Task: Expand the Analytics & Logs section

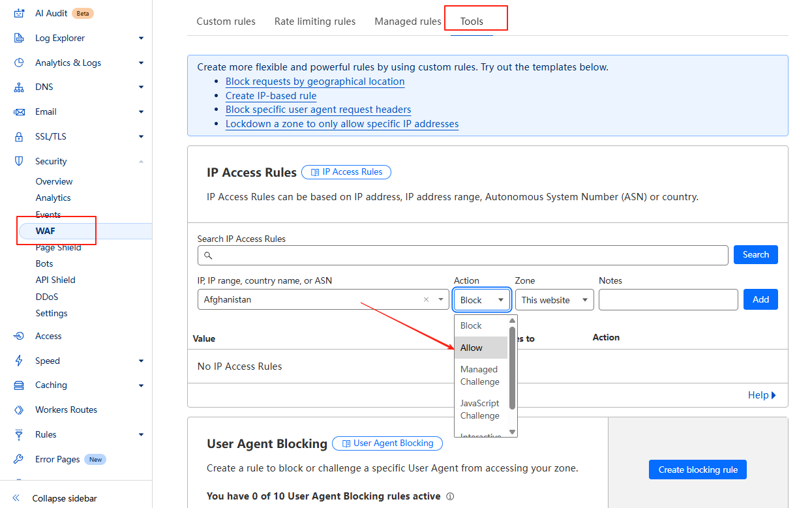Action: coord(141,63)
